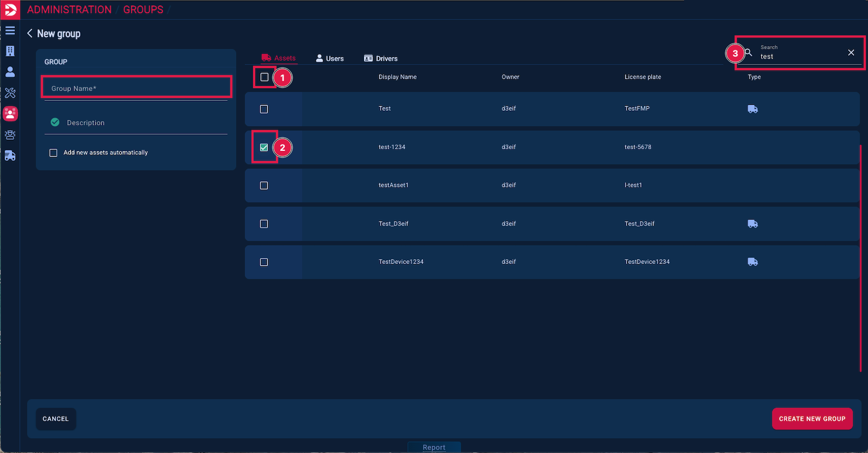Clear the search field with X icon
868x453 pixels.
(x=851, y=53)
